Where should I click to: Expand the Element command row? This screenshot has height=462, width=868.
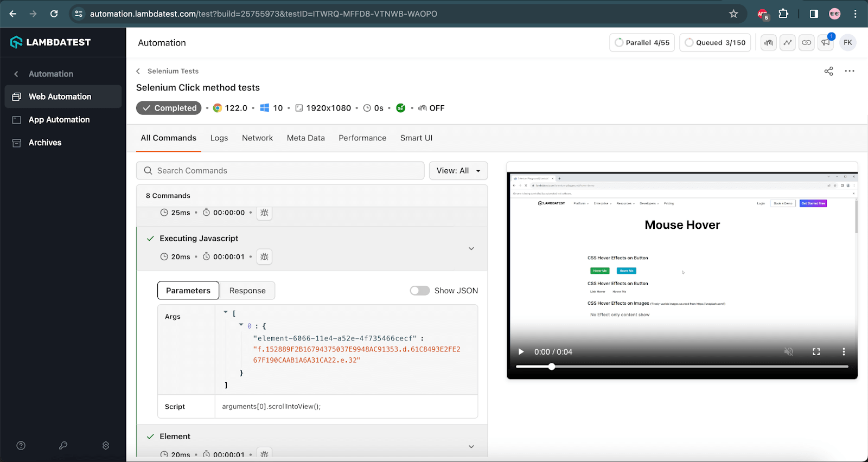[471, 446]
